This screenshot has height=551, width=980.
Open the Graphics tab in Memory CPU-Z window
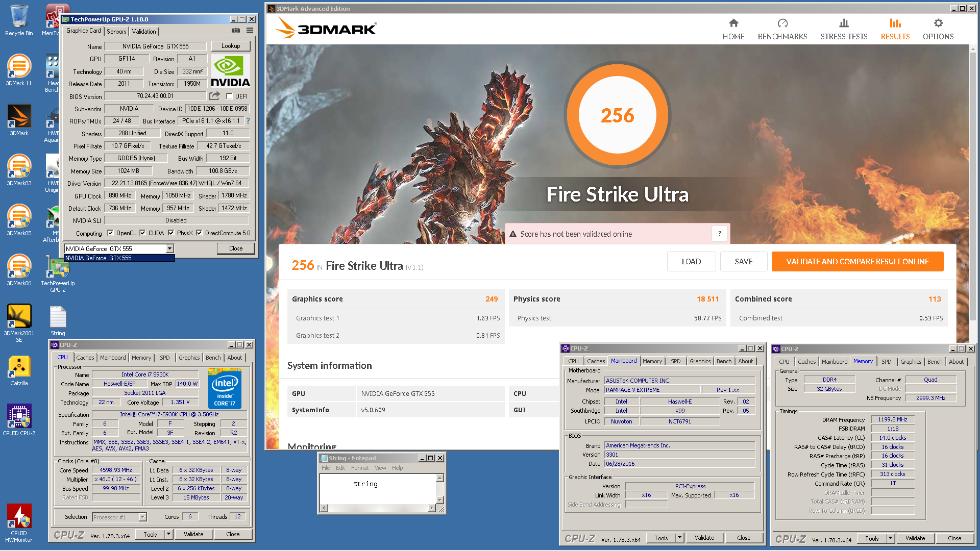[x=911, y=362]
